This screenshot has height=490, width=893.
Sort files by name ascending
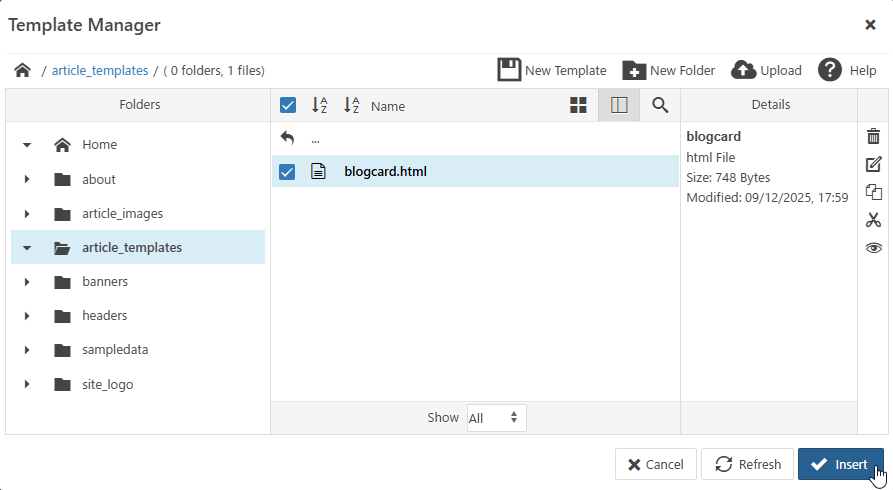point(319,105)
